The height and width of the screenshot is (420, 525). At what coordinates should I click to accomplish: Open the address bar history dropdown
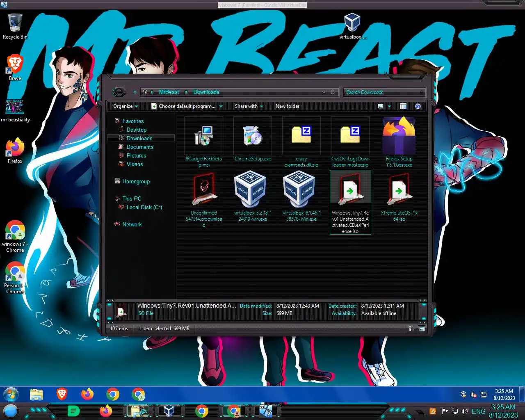[x=324, y=92]
